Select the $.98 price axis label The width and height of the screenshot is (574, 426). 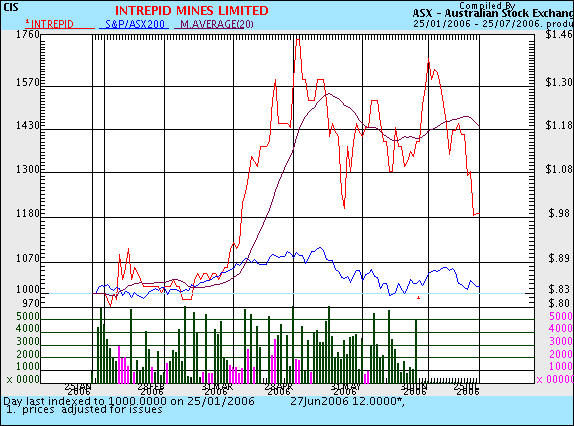(560, 213)
